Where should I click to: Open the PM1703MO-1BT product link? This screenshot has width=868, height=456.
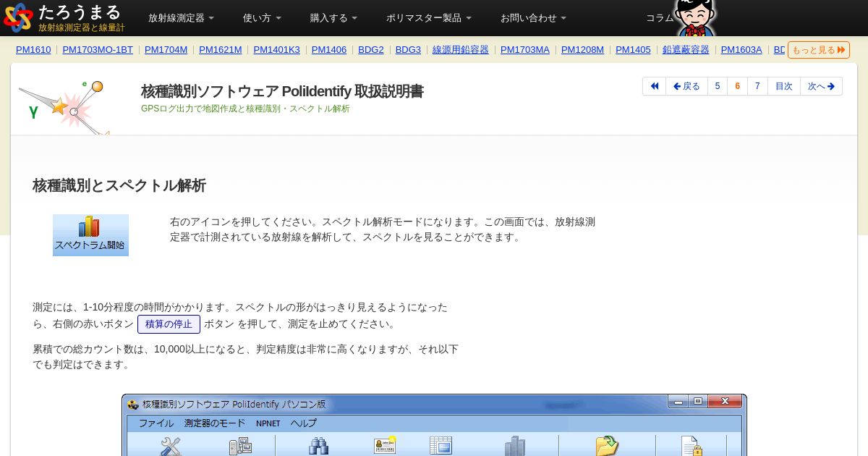point(98,50)
